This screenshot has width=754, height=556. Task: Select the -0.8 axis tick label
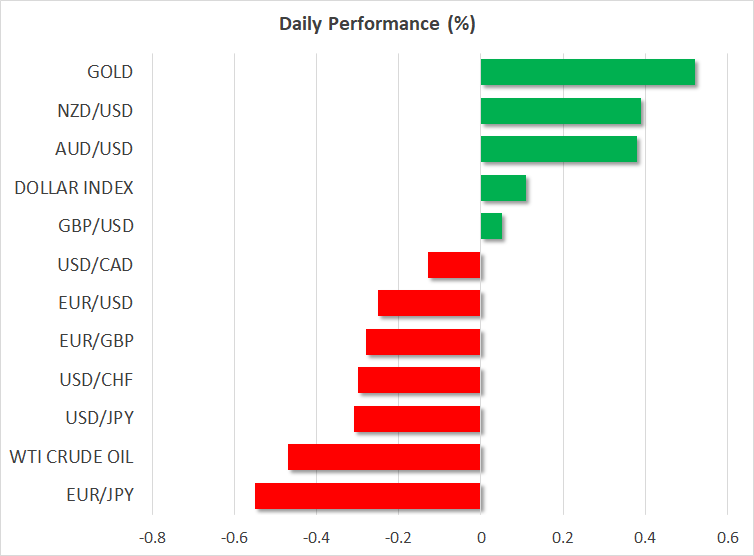tap(152, 535)
